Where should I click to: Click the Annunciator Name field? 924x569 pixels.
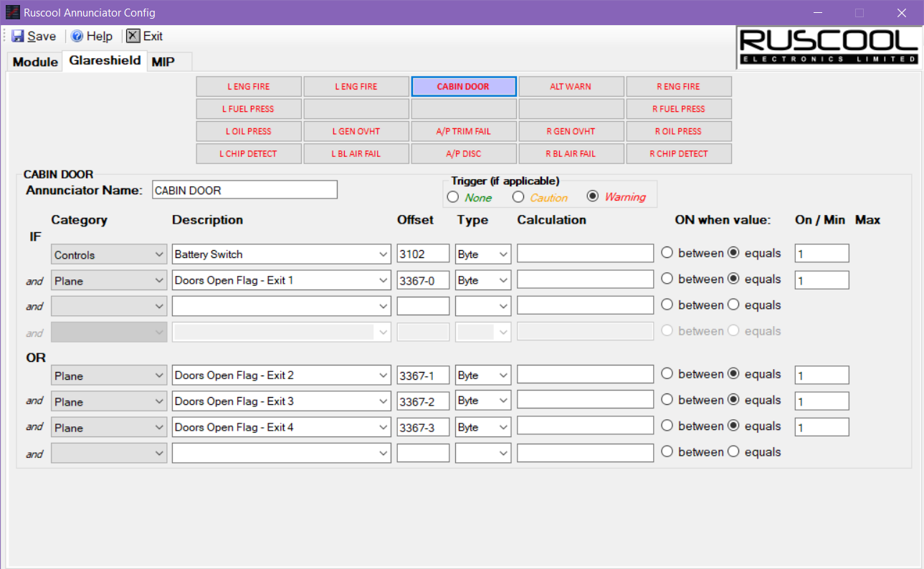pyautogui.click(x=244, y=190)
